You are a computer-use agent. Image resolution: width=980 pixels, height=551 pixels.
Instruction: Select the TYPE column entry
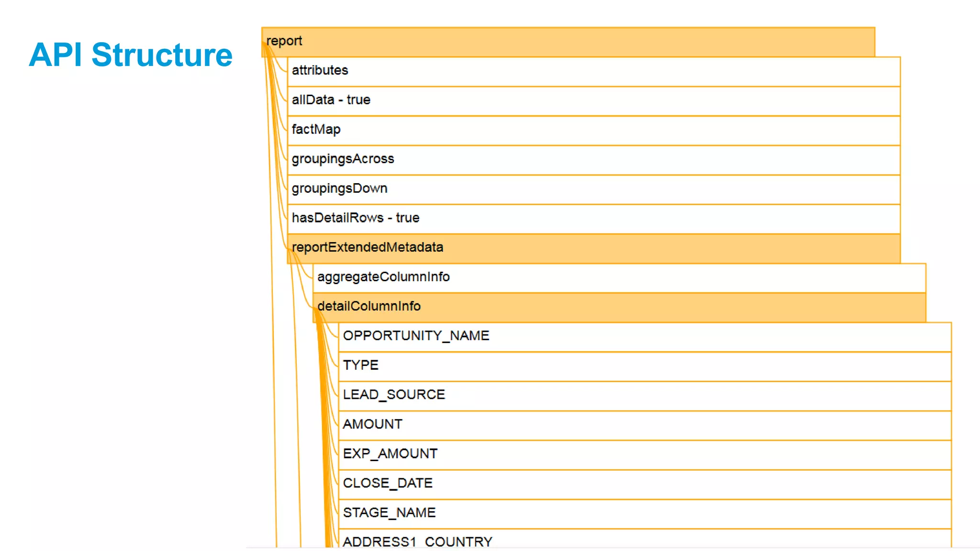[645, 367]
